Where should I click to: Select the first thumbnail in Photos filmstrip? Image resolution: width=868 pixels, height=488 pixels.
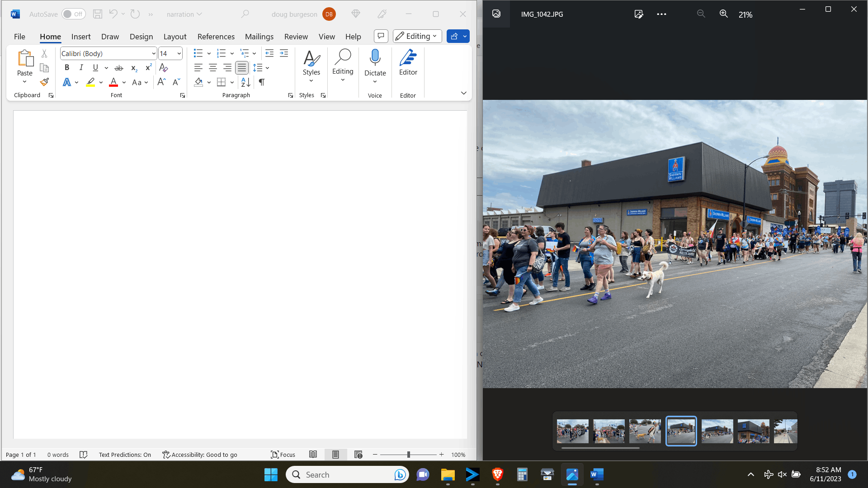(x=573, y=431)
